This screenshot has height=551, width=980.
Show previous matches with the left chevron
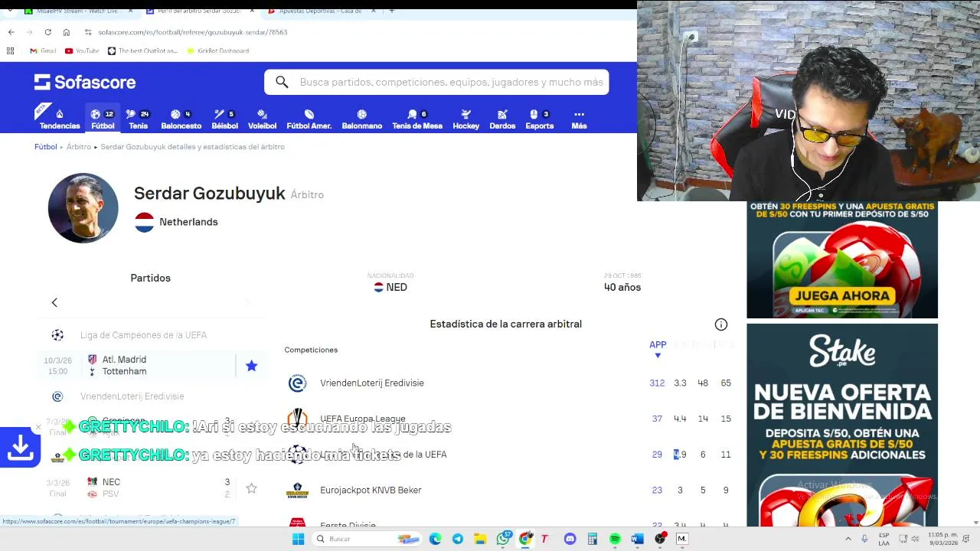click(54, 303)
